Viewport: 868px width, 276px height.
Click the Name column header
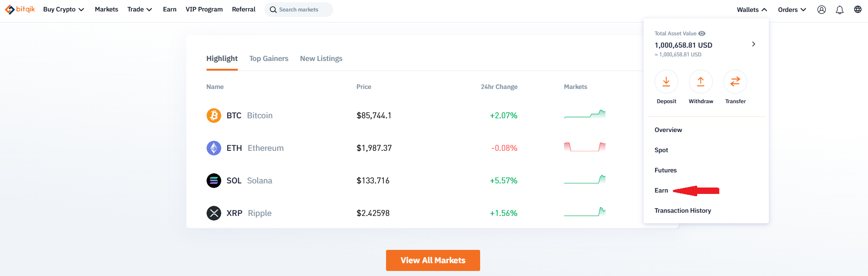point(215,87)
